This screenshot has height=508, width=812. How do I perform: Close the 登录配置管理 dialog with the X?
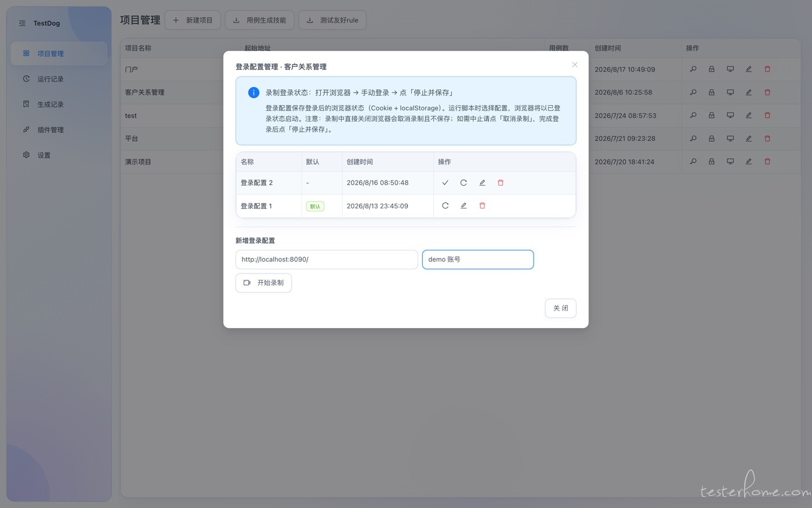pyautogui.click(x=575, y=65)
